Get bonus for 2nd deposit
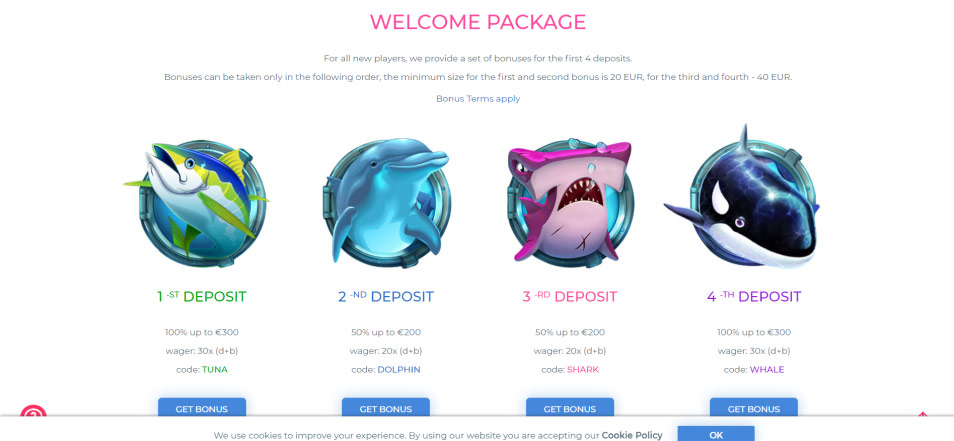 386,408
